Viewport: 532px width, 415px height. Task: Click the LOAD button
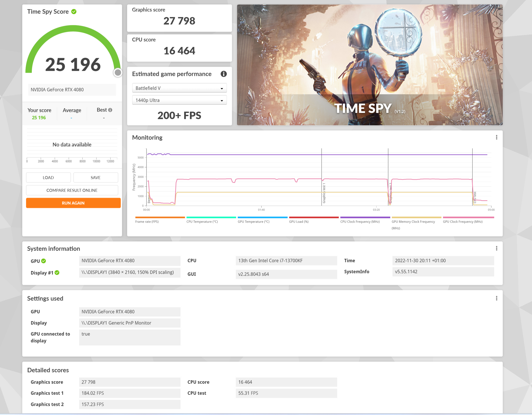[x=48, y=177]
